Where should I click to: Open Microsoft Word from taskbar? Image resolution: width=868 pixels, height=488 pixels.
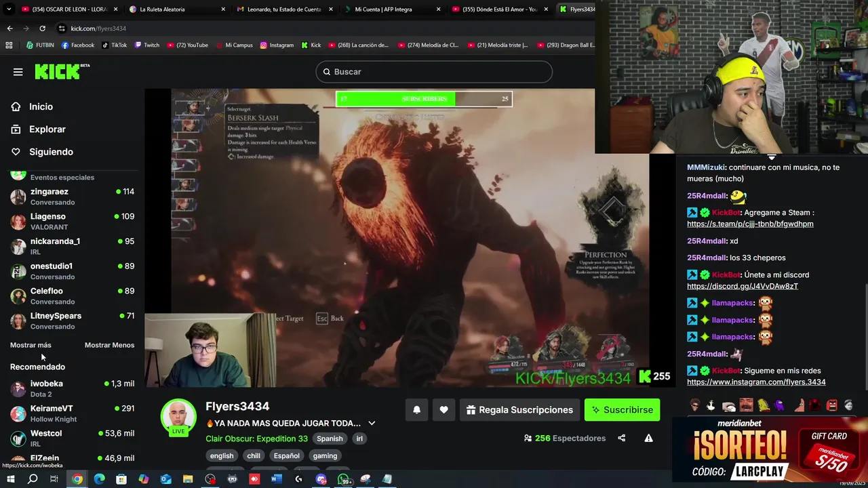(x=276, y=479)
